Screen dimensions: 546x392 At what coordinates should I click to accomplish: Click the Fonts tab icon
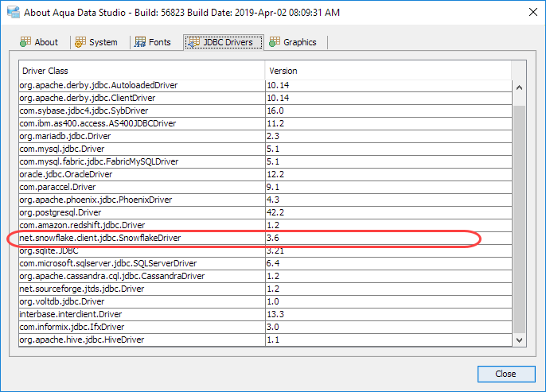[x=140, y=42]
